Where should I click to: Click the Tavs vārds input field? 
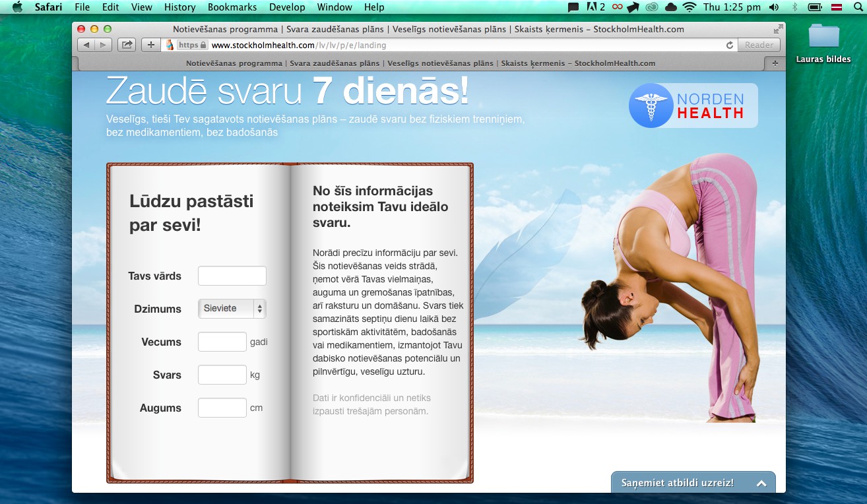(232, 276)
